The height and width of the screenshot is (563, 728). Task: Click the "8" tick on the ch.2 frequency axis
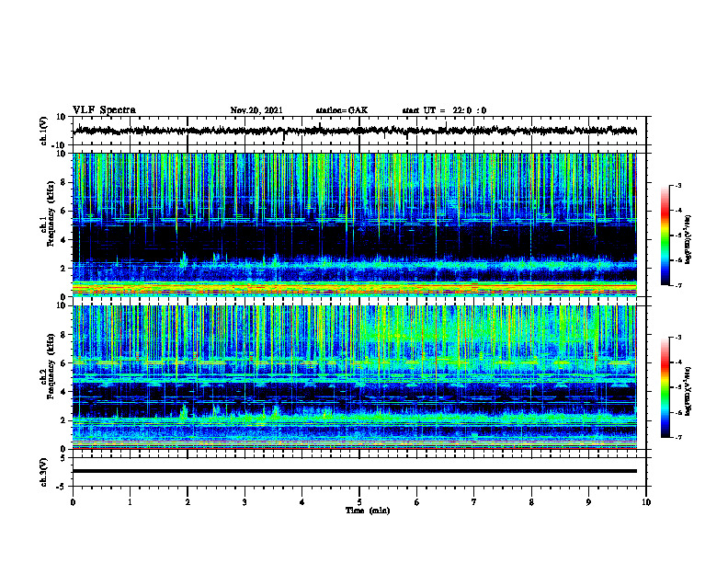coord(64,335)
